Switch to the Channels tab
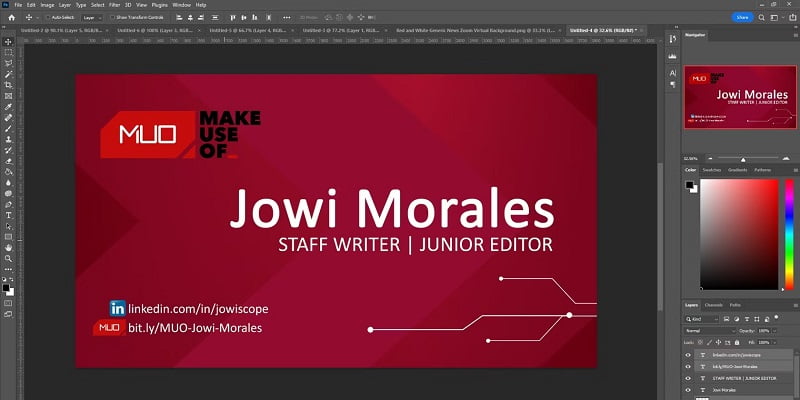This screenshot has width=800, height=400. click(x=714, y=304)
